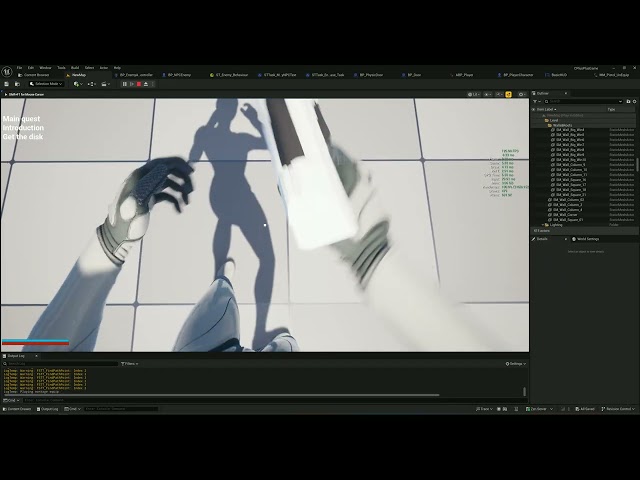Open the Trace dropdown in status bar
Image resolution: width=640 pixels, height=480 pixels.
coord(484,409)
